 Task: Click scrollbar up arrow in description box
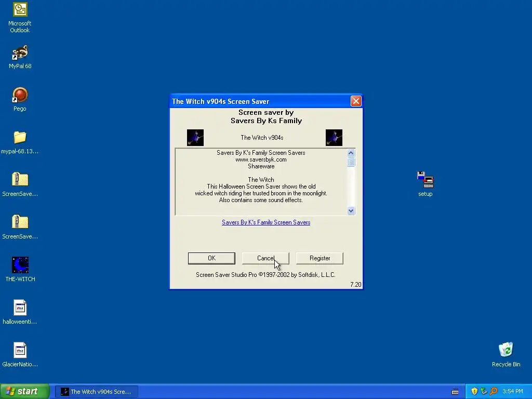351,153
